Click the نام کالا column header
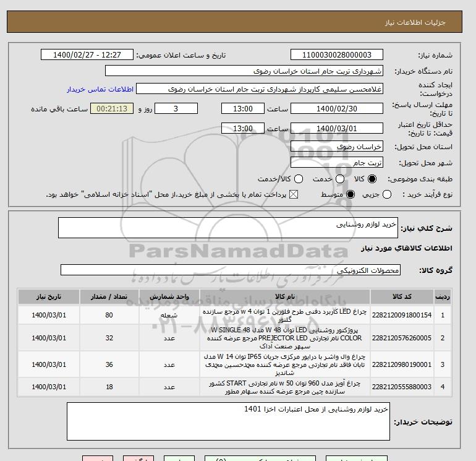476x461 pixels. (285, 297)
